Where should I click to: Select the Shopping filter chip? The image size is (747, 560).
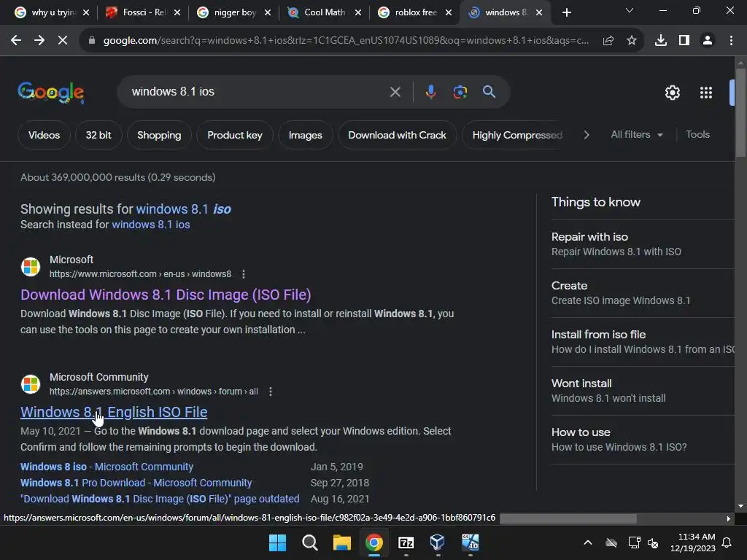point(159,135)
